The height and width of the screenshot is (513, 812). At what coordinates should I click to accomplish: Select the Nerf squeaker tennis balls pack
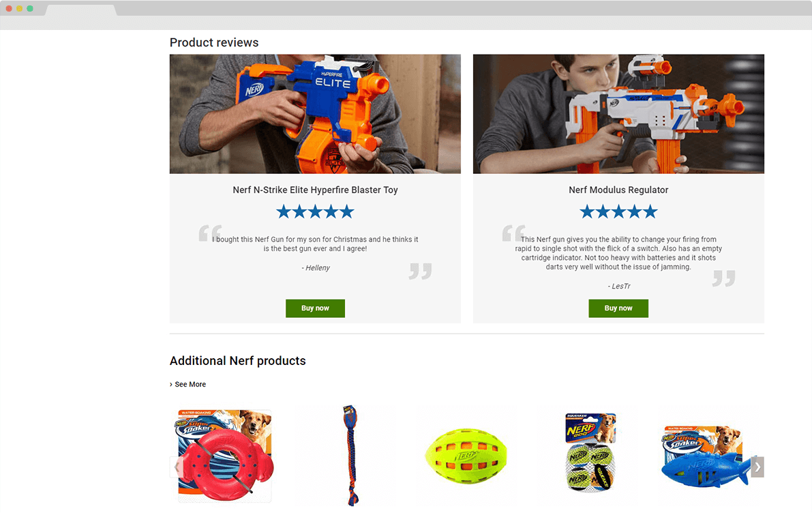click(x=590, y=452)
